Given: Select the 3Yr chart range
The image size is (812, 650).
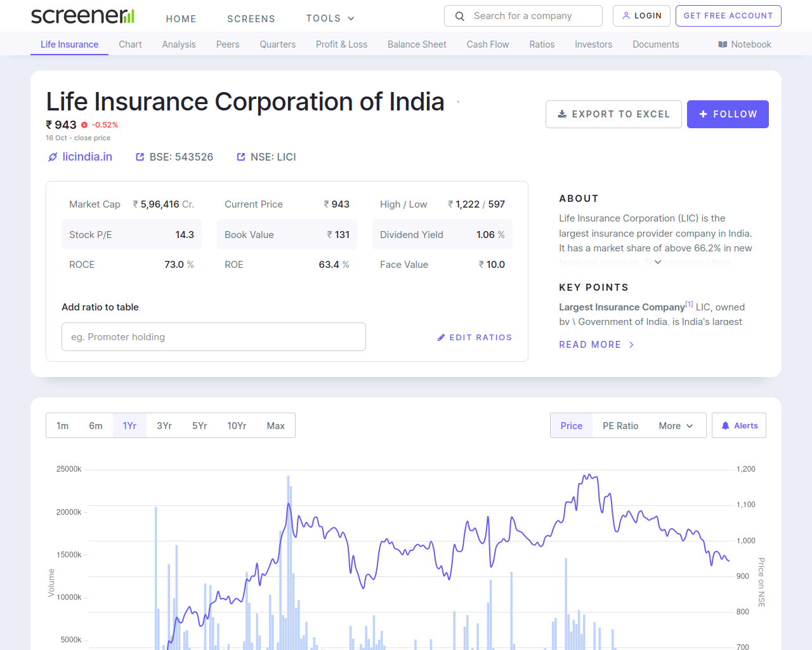Looking at the screenshot, I should 164,426.
